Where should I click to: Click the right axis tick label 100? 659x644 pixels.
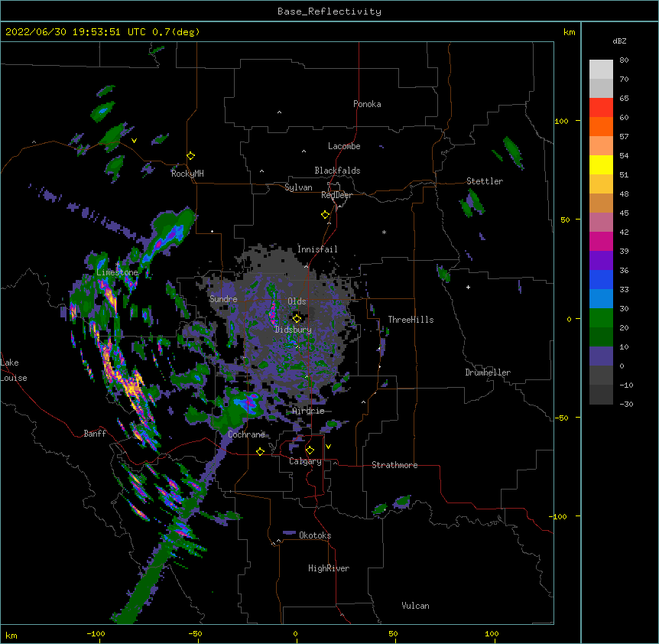[561, 121]
